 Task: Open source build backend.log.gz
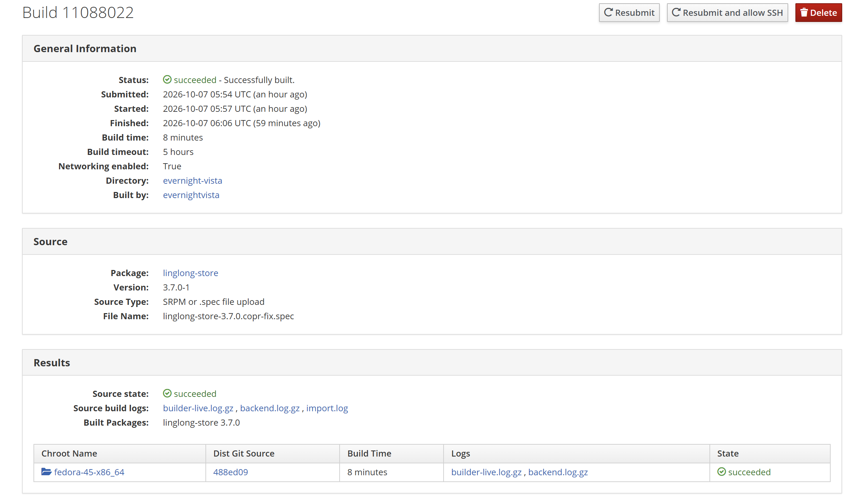pyautogui.click(x=270, y=408)
